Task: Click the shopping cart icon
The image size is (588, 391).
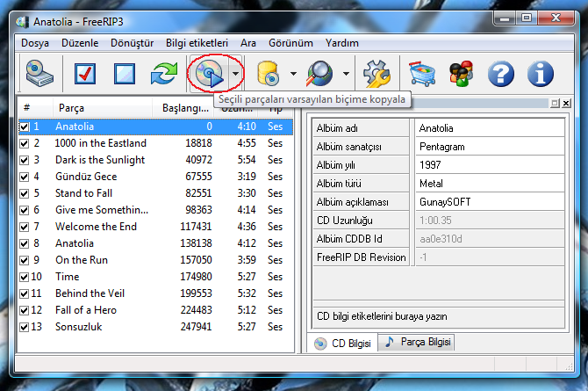Action: coord(422,74)
